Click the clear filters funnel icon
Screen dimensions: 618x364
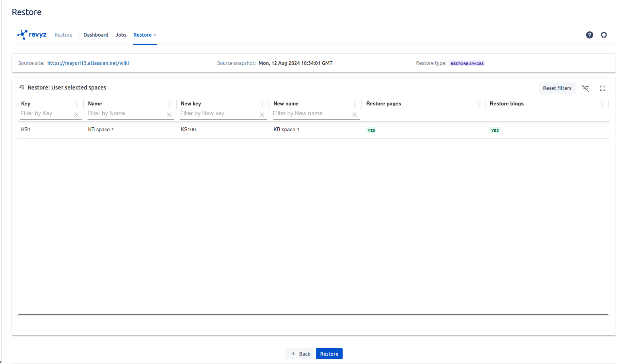[x=585, y=88]
